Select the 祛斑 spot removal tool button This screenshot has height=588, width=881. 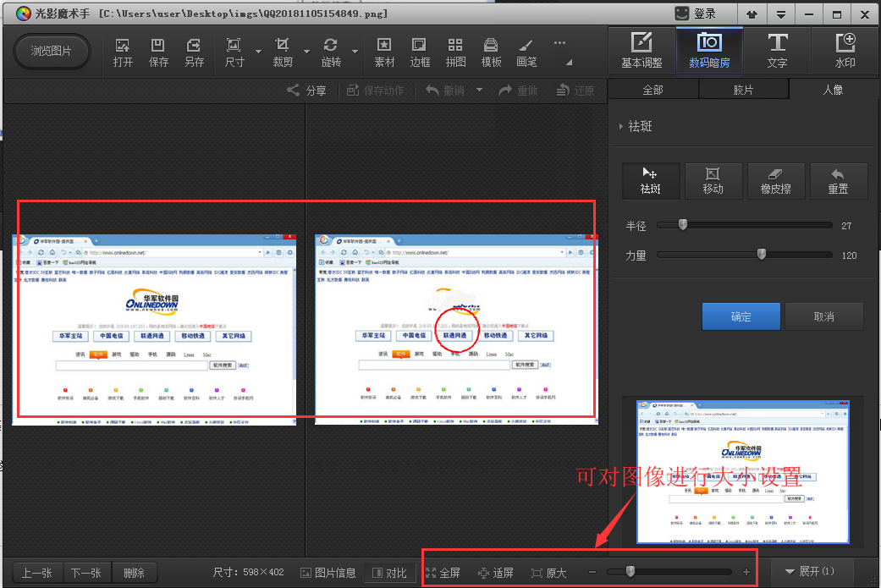click(x=650, y=181)
